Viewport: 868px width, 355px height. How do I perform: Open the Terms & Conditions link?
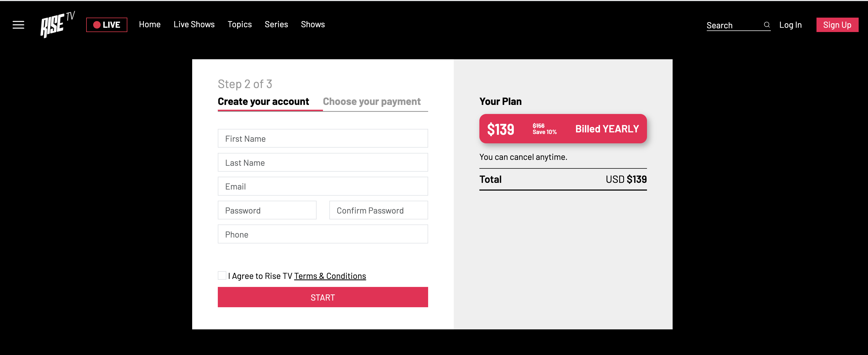330,276
